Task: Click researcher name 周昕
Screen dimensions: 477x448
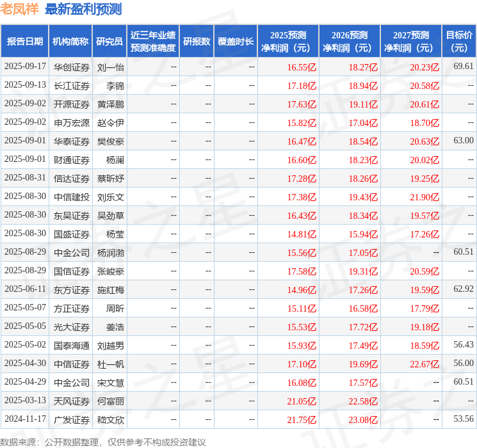Action: 115,308
